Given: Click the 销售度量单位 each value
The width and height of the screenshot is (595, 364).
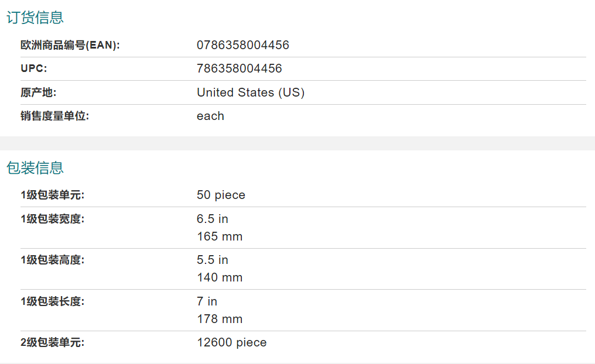Looking at the screenshot, I should coord(211,116).
